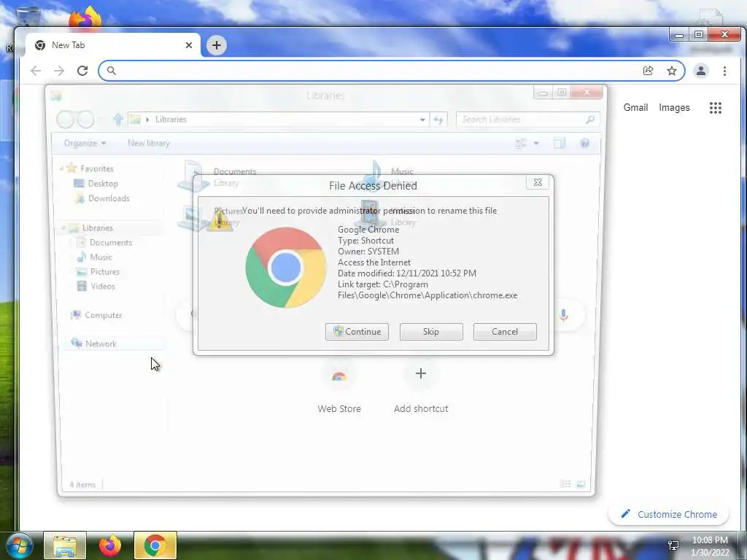Open the Music library item
Screen dimensions: 747x560
point(388,176)
